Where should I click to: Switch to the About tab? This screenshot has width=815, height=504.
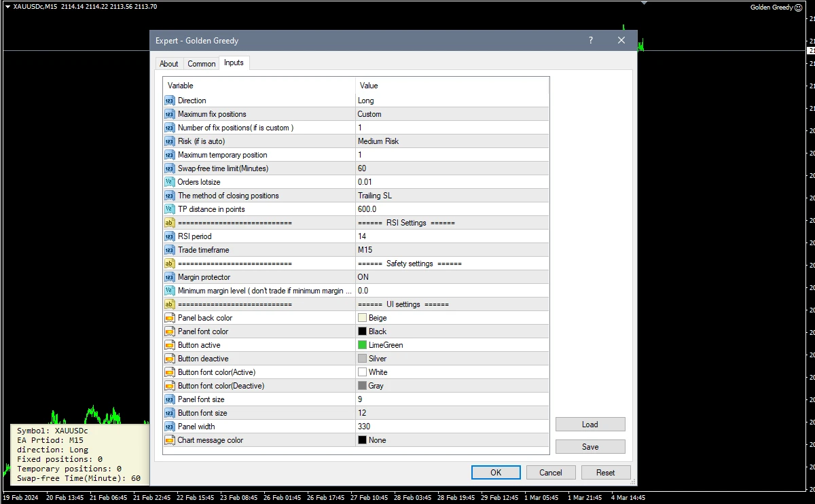[x=168, y=64]
